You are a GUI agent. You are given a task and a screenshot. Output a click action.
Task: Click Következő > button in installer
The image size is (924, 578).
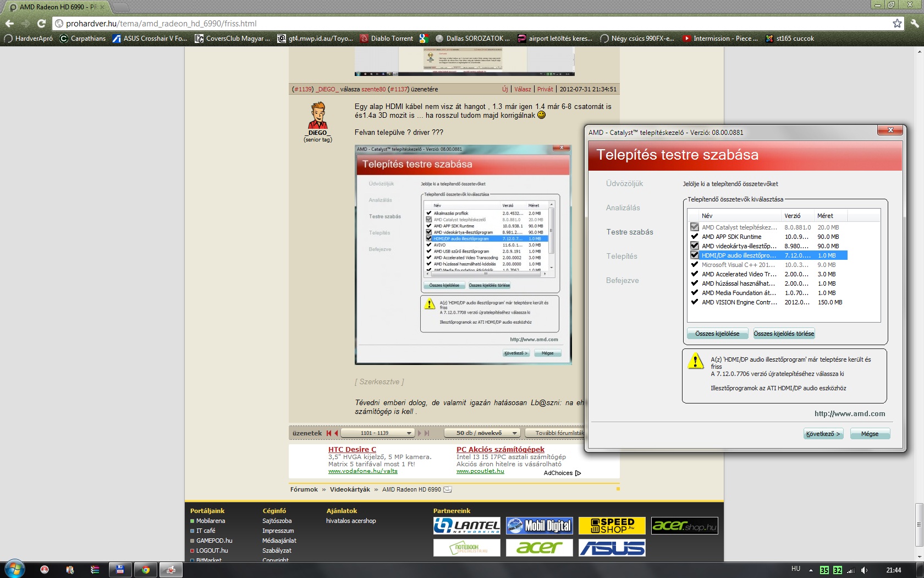(823, 434)
